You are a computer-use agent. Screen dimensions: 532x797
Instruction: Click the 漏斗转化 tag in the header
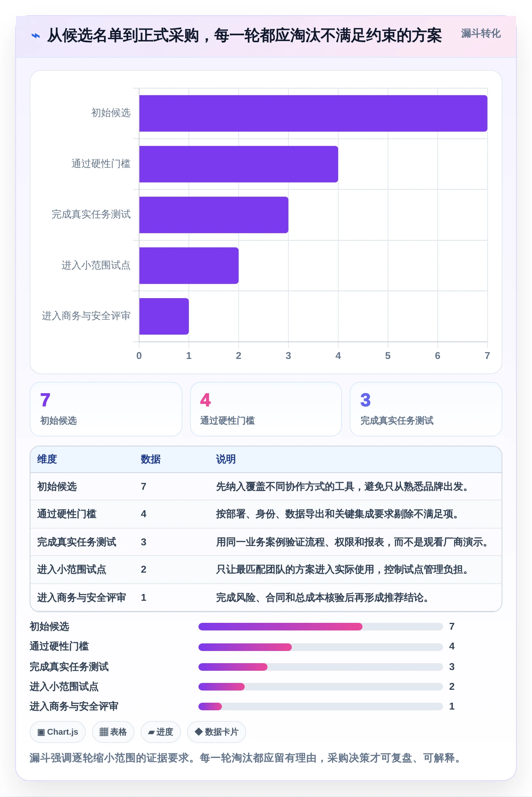click(481, 34)
